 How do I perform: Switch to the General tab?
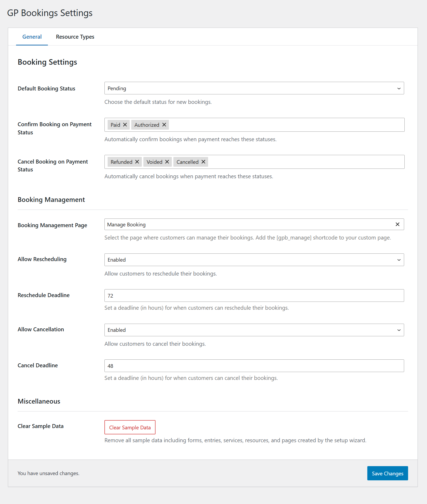[x=32, y=37]
